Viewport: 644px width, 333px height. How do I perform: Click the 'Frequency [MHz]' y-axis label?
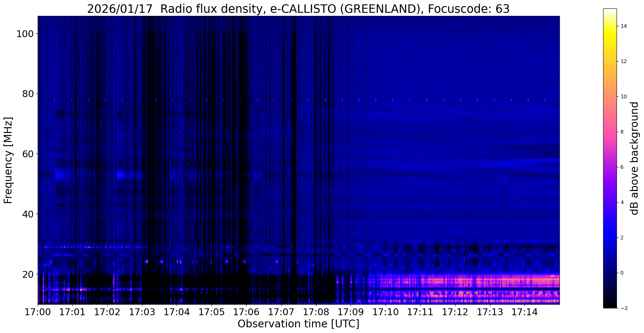pos(8,160)
